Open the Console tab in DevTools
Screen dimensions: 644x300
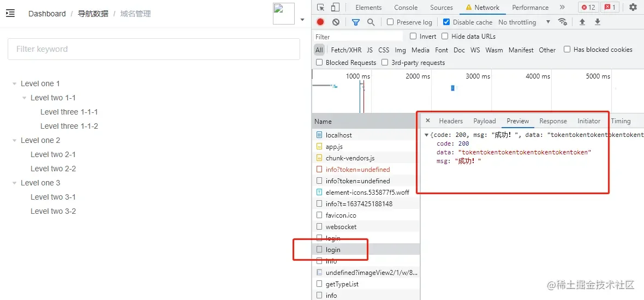click(406, 8)
